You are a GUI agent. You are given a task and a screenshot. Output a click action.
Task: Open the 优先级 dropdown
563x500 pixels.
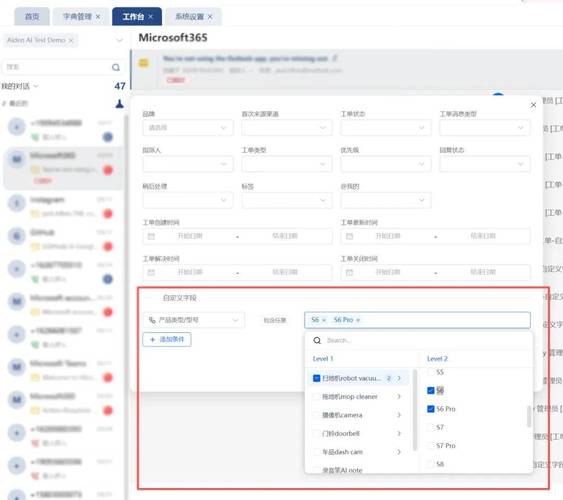[x=386, y=164]
